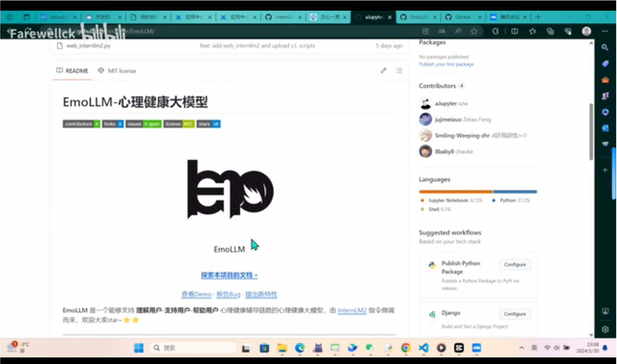
Task: Open Edge favorites toolbar icon
Action: (533, 31)
